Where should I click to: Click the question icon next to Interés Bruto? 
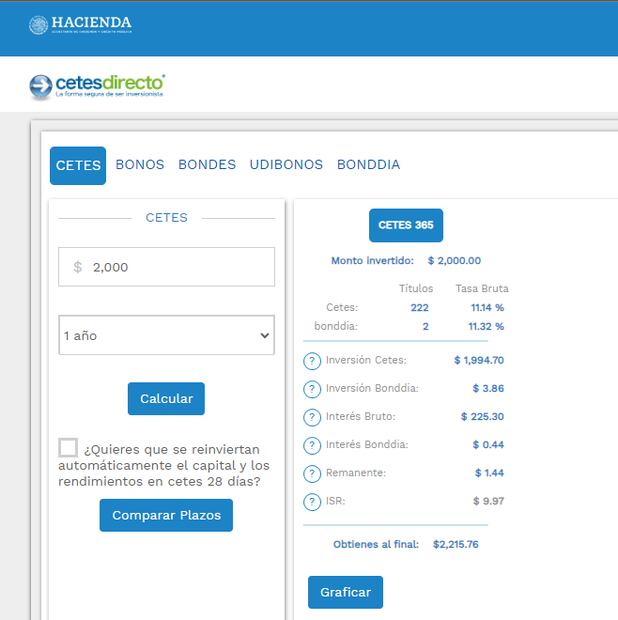pyautogui.click(x=312, y=417)
